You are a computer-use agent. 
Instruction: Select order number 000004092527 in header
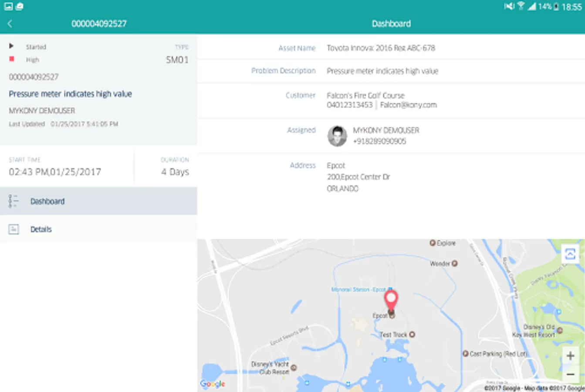pos(99,24)
